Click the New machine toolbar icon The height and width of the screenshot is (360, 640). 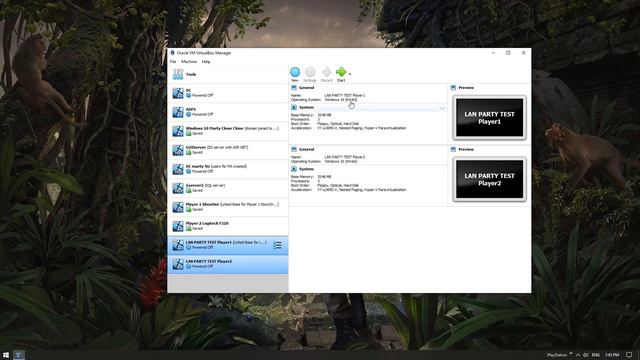295,72
